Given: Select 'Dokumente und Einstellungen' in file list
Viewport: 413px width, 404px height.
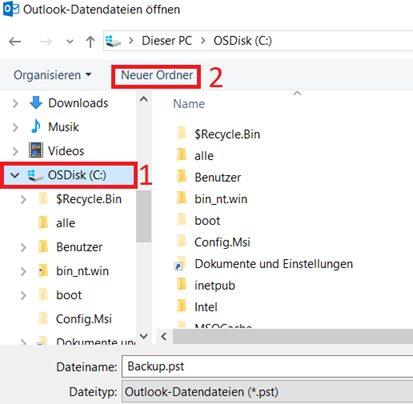Looking at the screenshot, I should (x=274, y=264).
